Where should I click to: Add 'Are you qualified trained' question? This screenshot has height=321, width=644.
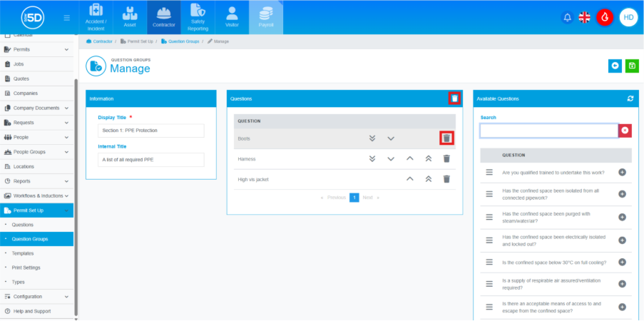[622, 173]
